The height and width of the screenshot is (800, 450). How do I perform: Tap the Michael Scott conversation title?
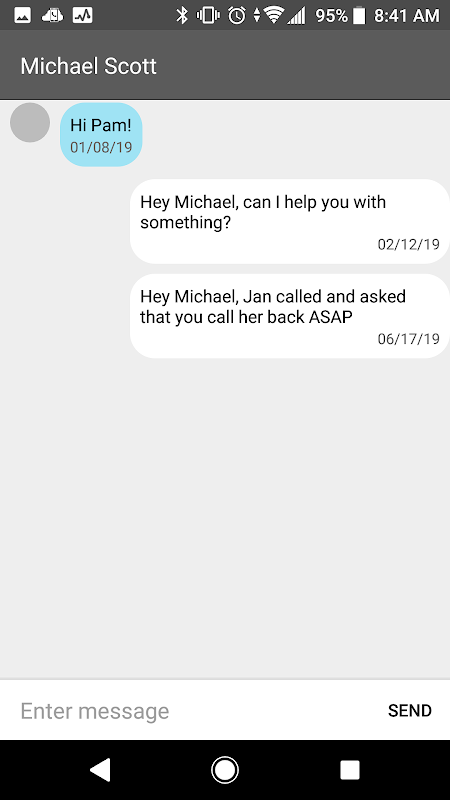coord(88,66)
